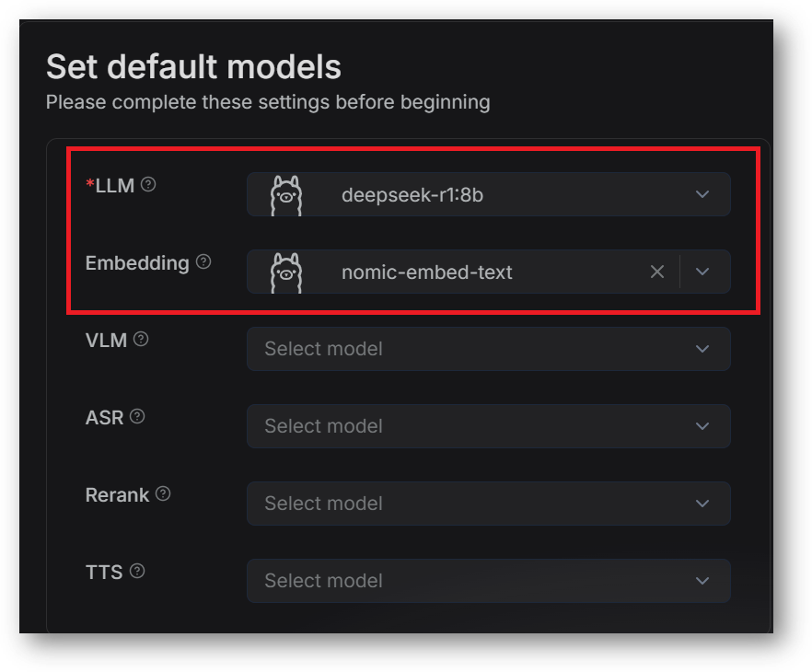The width and height of the screenshot is (812, 672).
Task: Open the LLM model dropdown
Action: (x=488, y=194)
